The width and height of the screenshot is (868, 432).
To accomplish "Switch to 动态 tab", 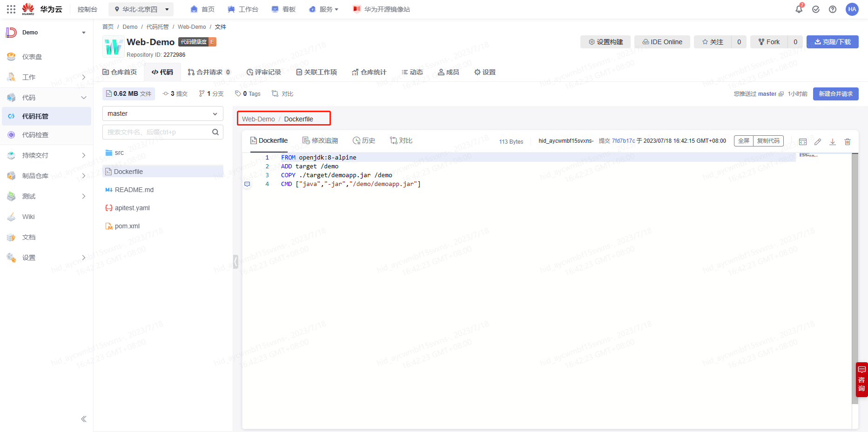I will (412, 72).
